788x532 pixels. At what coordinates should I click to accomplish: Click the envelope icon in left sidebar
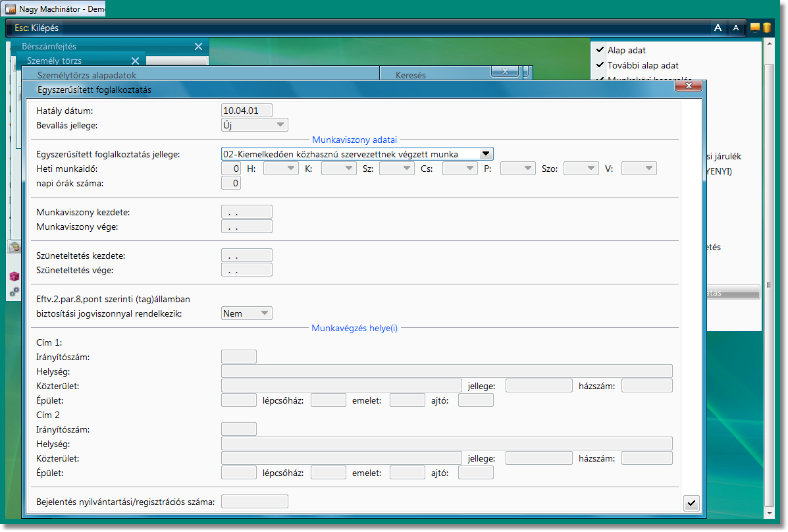[14, 247]
